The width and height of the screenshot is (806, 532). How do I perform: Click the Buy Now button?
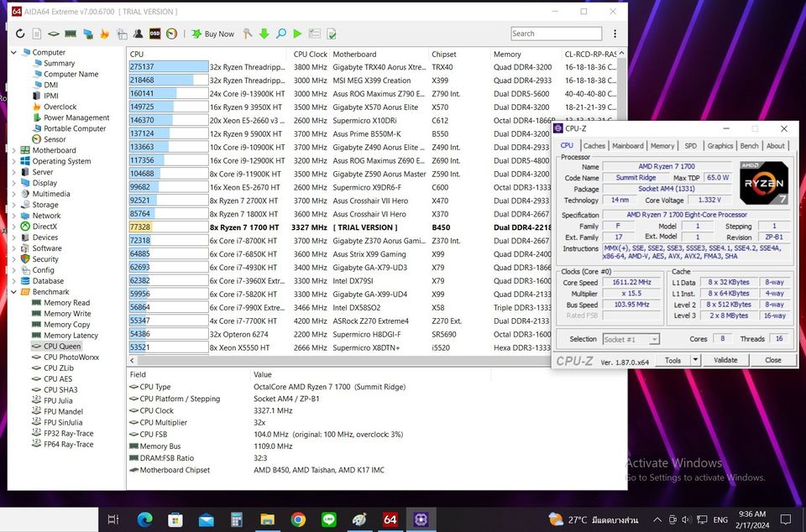click(212, 34)
